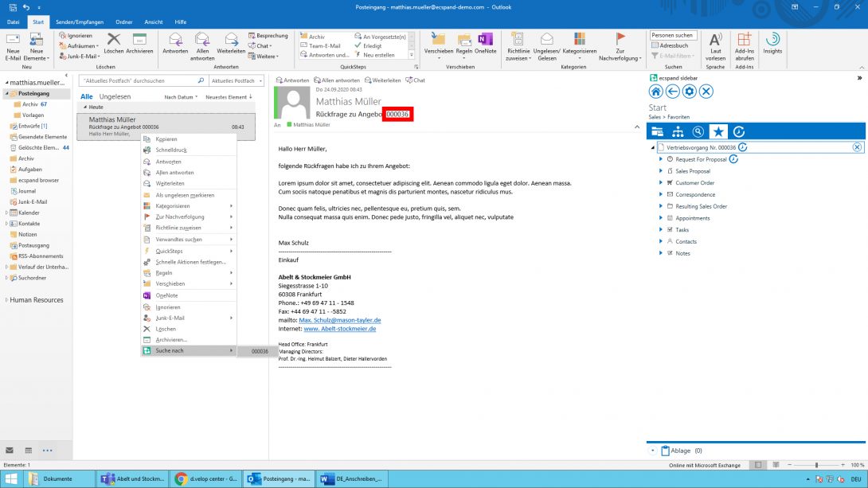Choose Ignorieren in context menu
The image size is (868, 488).
pyautogui.click(x=189, y=307)
